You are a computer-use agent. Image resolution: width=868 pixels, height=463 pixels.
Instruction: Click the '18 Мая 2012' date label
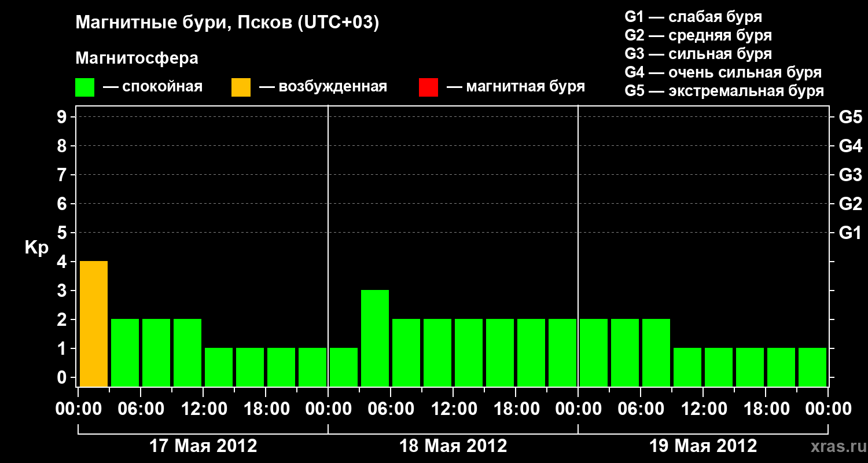coord(453,446)
